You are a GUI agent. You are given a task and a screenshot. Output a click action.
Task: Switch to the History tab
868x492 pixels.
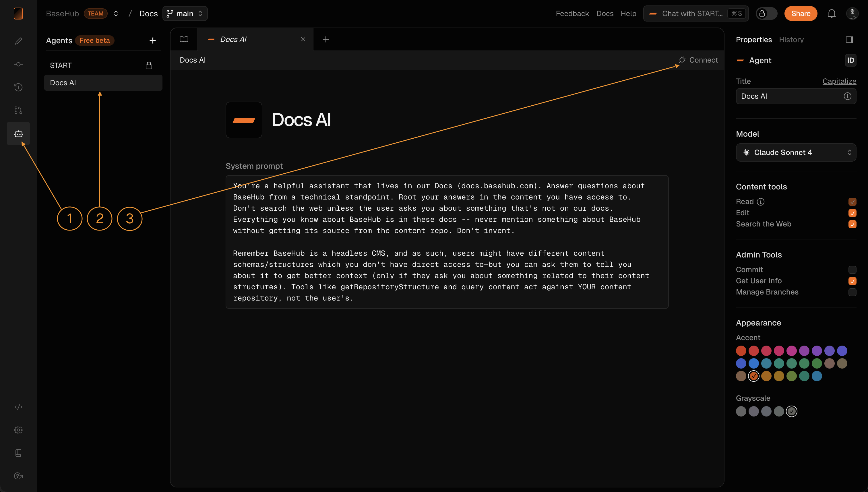(791, 40)
